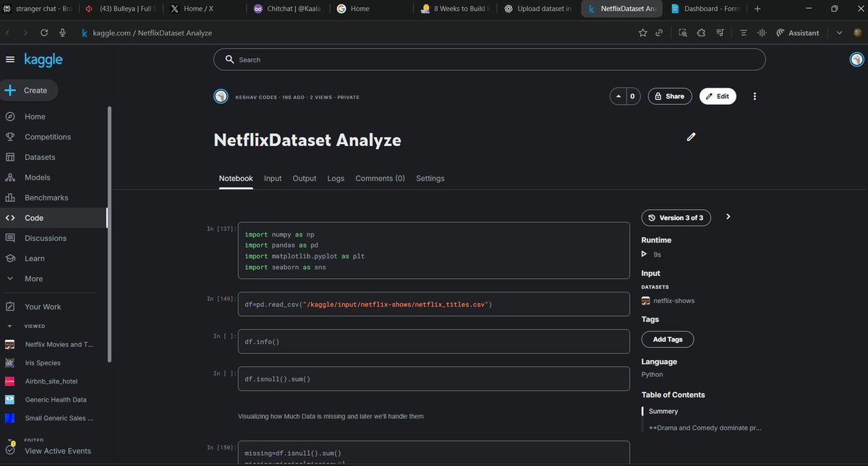Click the reader lines icon in toolbar
Screen dimensions: 868x466
[744, 33]
